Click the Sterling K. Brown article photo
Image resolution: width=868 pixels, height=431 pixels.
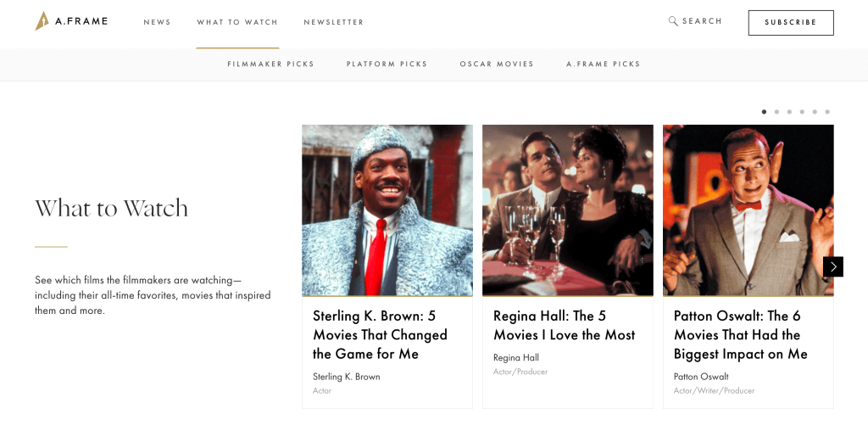coord(387,210)
